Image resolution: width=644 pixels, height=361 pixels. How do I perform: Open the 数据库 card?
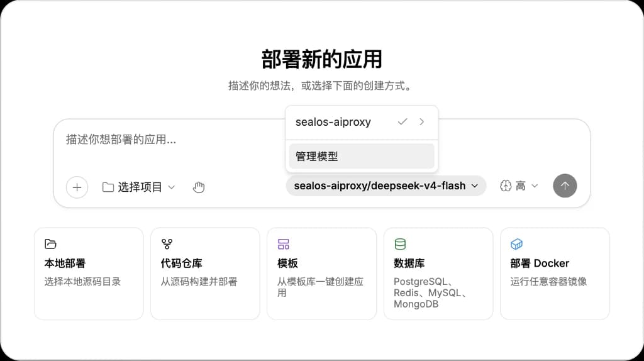tap(438, 274)
